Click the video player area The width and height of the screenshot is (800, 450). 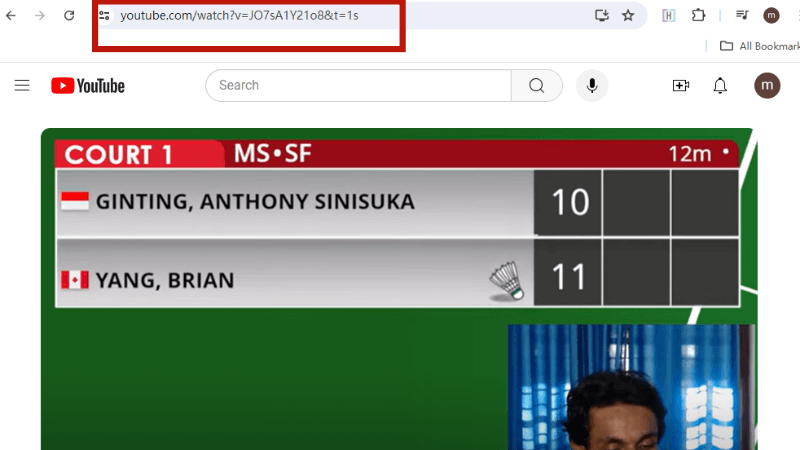399,289
